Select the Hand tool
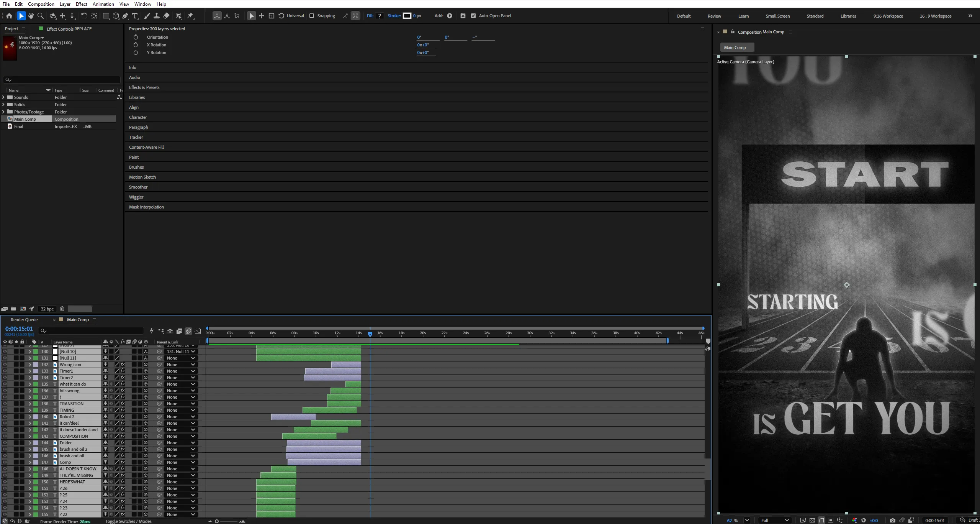The height and width of the screenshot is (524, 980). (x=31, y=16)
